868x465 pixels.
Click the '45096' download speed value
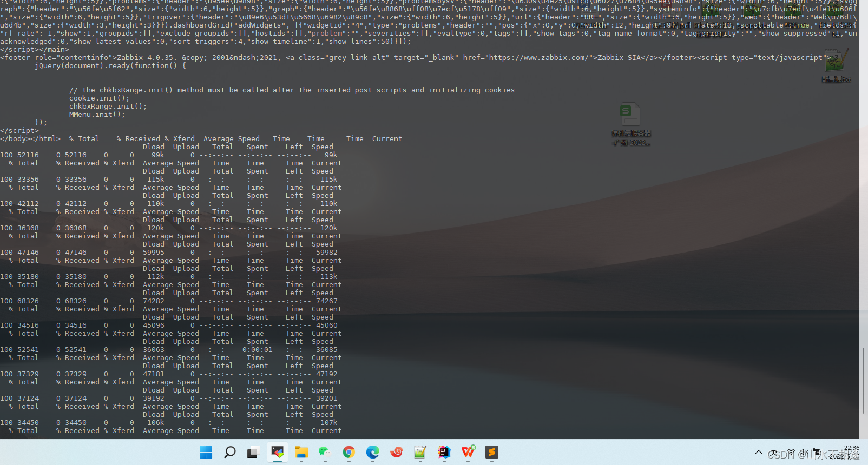[154, 325]
